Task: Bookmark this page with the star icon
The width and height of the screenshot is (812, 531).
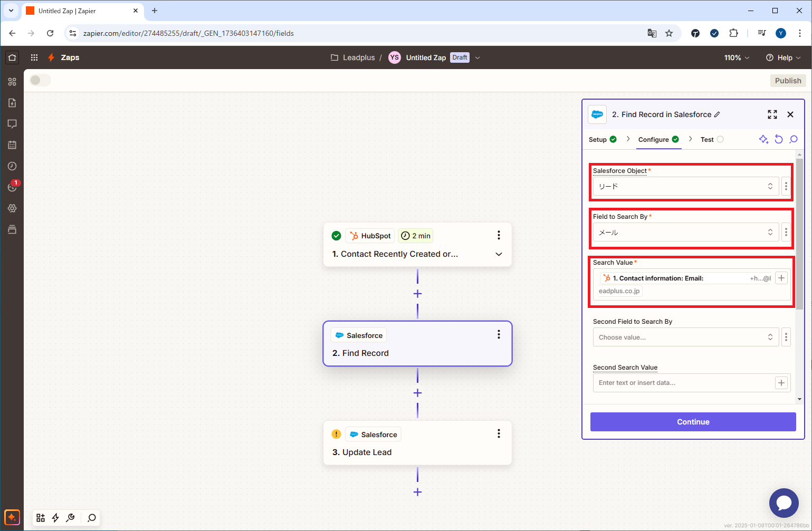Action: click(669, 33)
